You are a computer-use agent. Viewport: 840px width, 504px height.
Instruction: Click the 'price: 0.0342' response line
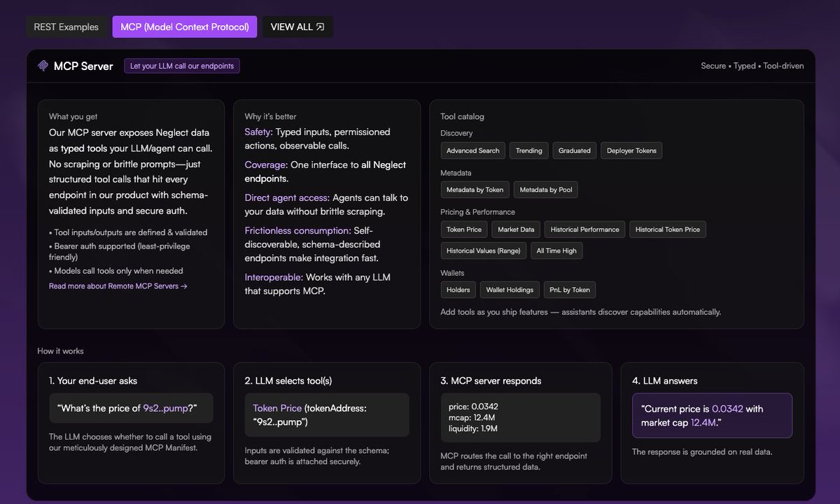474,406
